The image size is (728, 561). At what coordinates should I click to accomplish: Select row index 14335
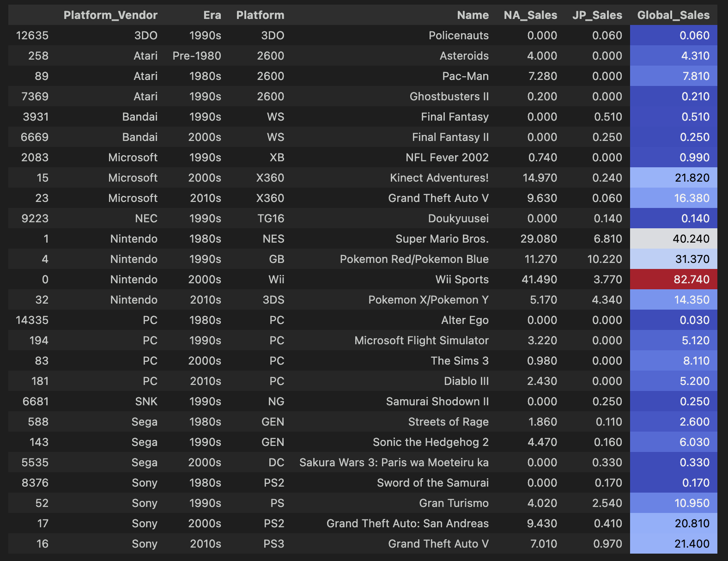(x=32, y=320)
